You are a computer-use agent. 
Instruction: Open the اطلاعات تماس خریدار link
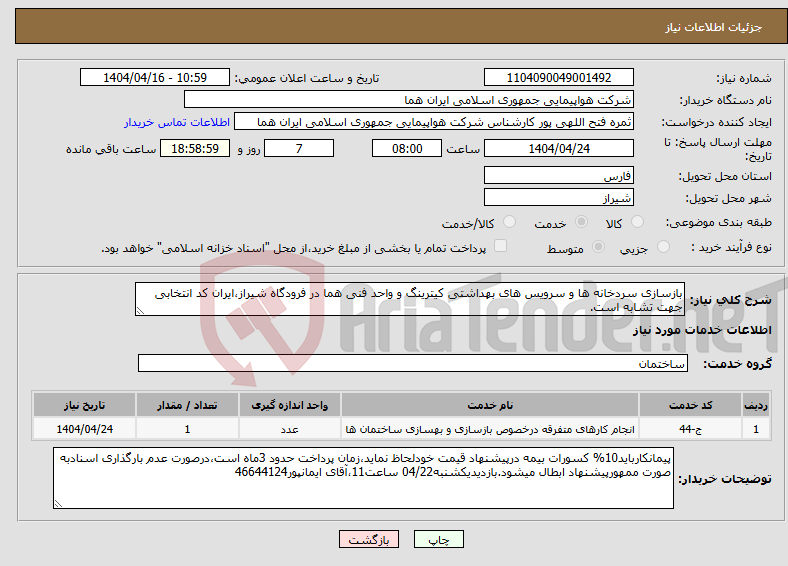point(177,122)
